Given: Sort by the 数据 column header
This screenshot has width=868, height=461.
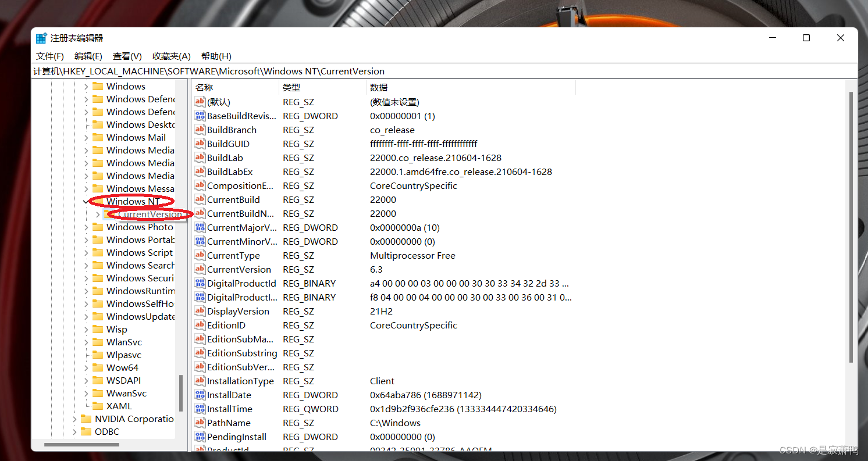Looking at the screenshot, I should pyautogui.click(x=471, y=87).
